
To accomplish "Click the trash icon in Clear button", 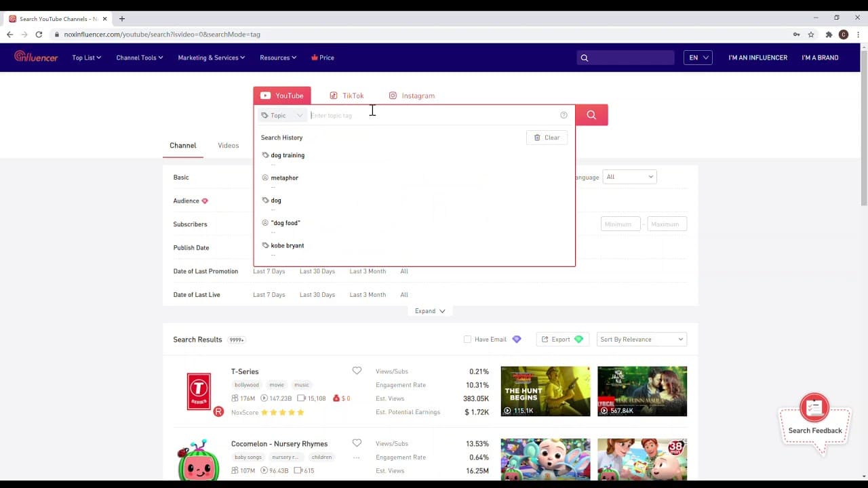I will pos(537,138).
